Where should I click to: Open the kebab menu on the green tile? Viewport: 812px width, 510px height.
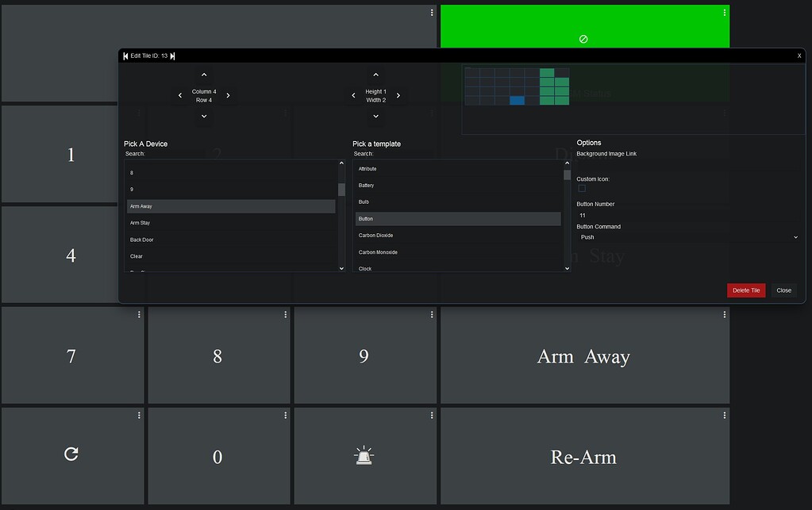click(723, 12)
